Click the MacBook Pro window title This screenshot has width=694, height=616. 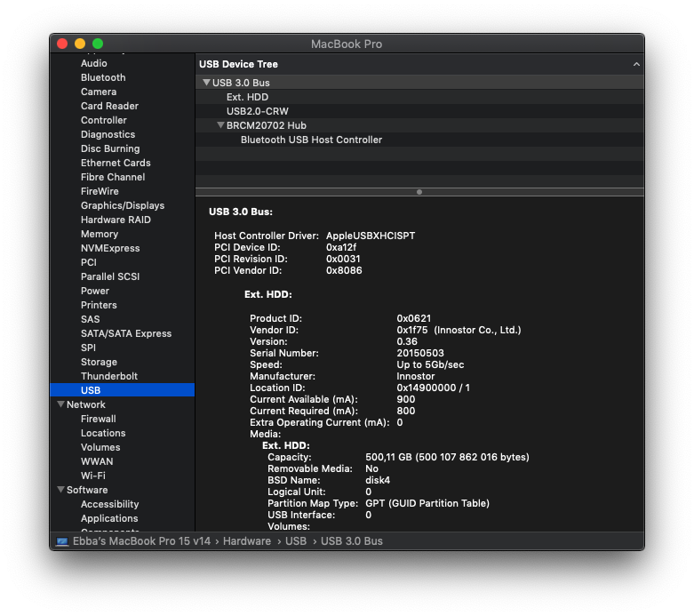(347, 44)
